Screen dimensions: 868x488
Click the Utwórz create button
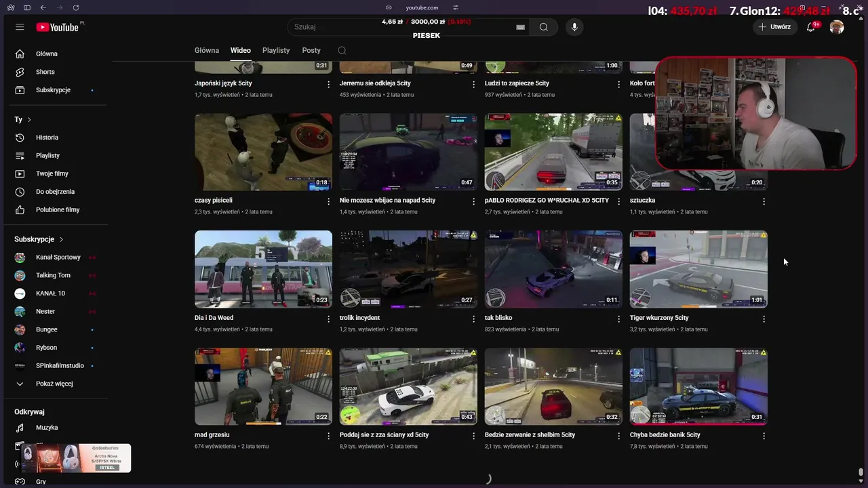click(774, 27)
